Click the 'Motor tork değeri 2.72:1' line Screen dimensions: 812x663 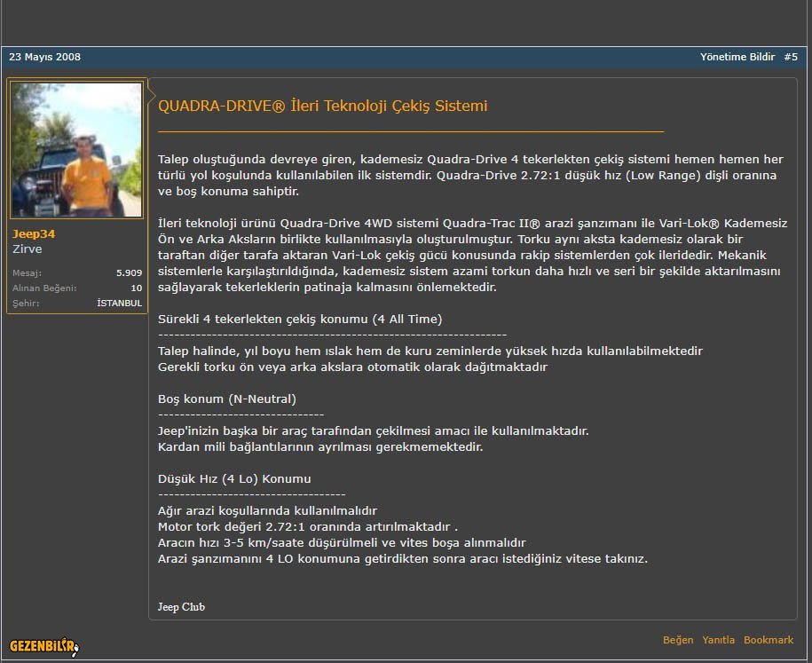coord(308,526)
